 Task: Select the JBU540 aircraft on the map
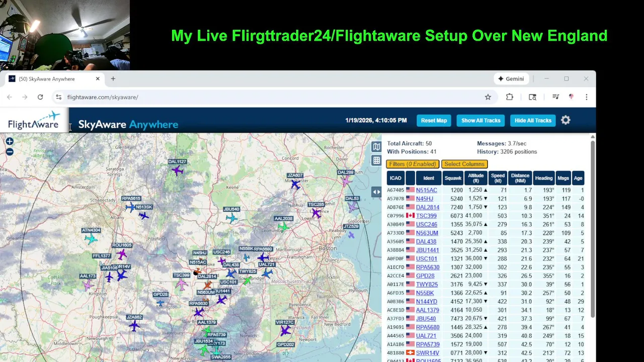231,218
